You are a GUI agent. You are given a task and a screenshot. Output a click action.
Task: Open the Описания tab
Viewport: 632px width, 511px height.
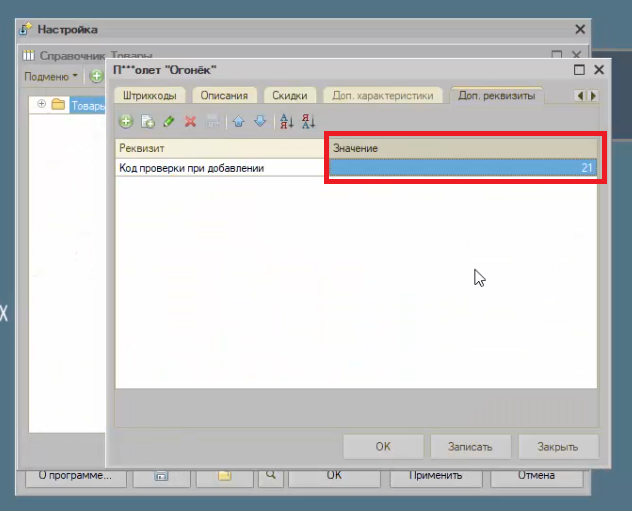pyautogui.click(x=224, y=96)
